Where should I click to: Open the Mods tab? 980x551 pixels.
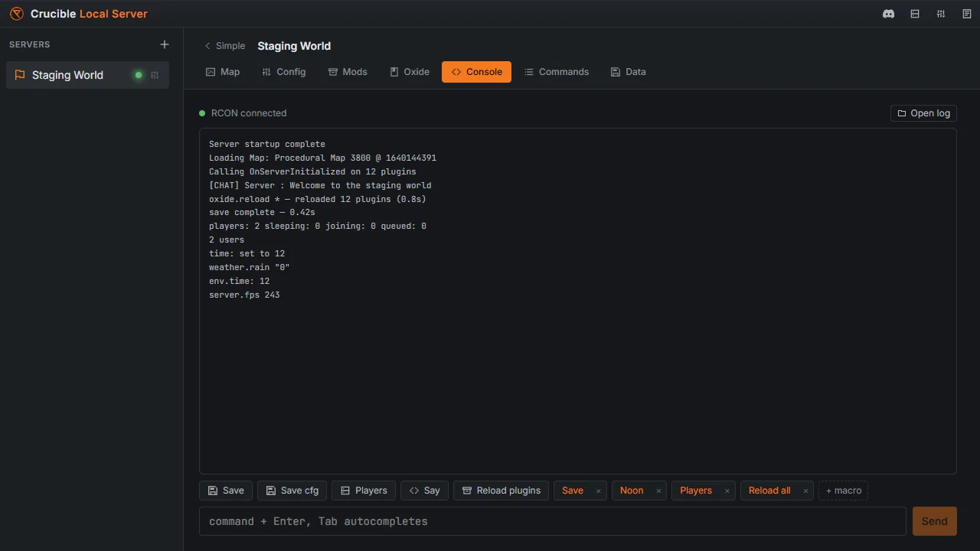348,72
